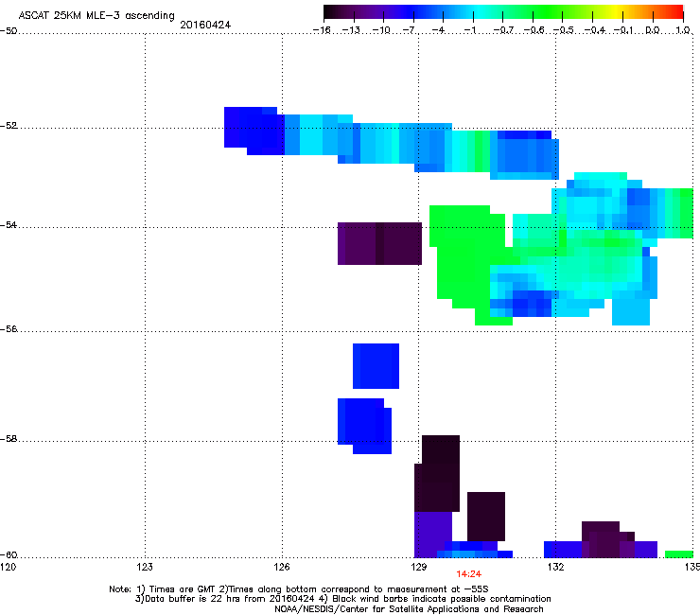Click the -0.5 label on the color scale
700x615 pixels.
(564, 30)
